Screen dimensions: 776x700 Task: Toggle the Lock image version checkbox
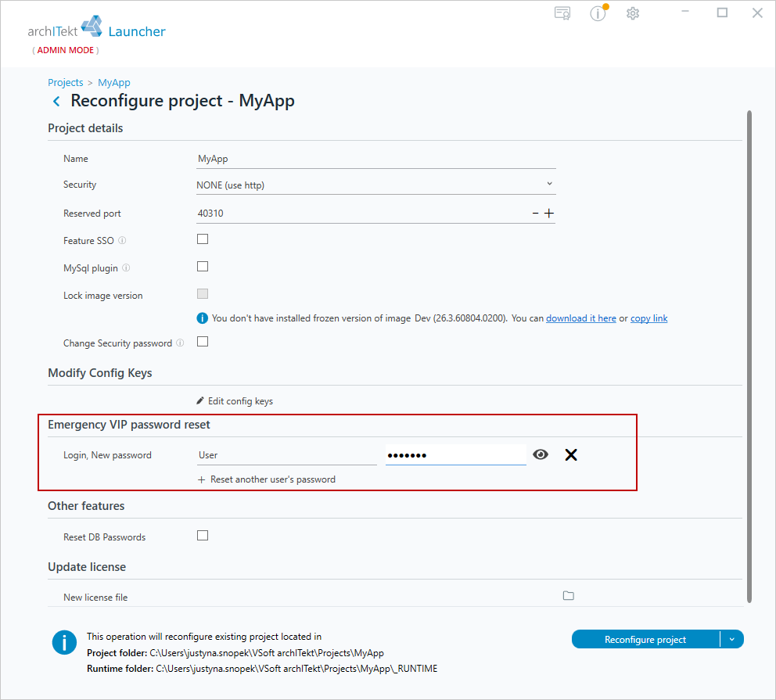pyautogui.click(x=203, y=294)
